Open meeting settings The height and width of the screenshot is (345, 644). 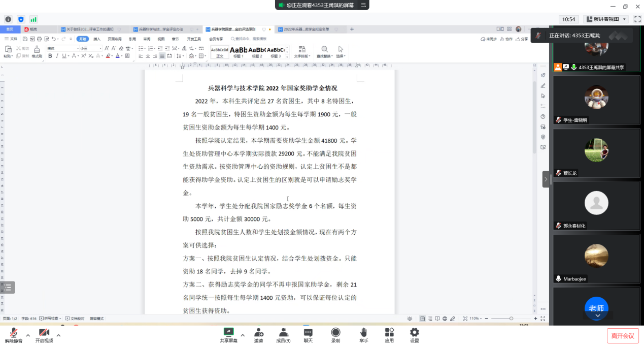415,334
